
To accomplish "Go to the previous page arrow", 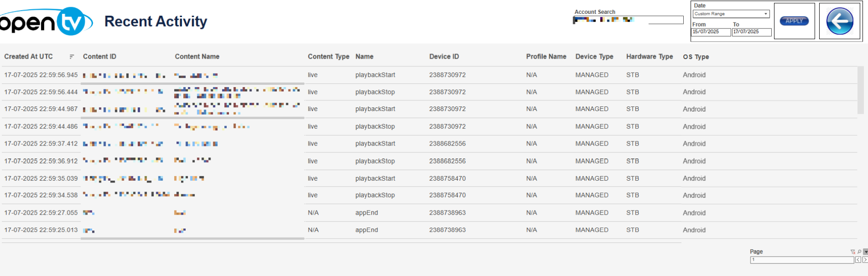I will click(858, 260).
